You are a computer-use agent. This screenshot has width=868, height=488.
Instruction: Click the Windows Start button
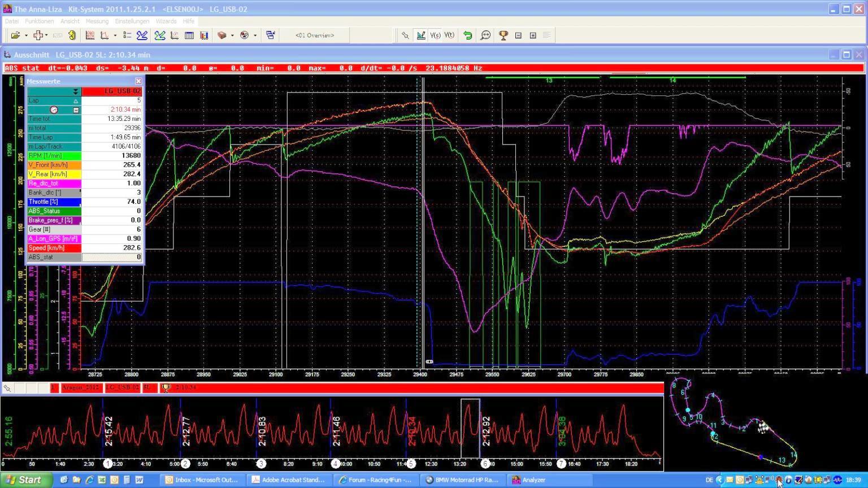pos(24,480)
